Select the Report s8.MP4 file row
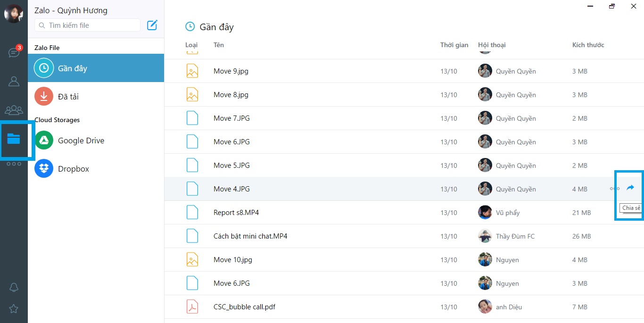This screenshot has width=644, height=323. [236, 213]
